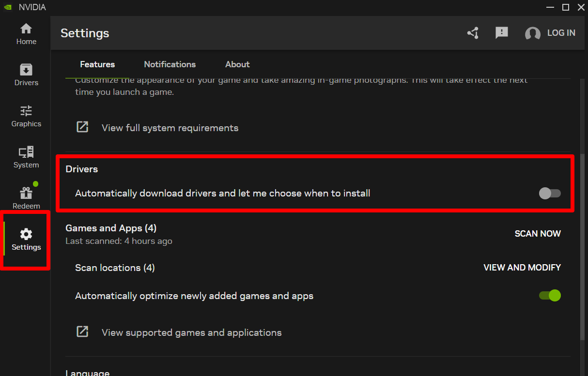Click the user profile avatar icon
The width and height of the screenshot is (588, 376).
click(x=532, y=33)
